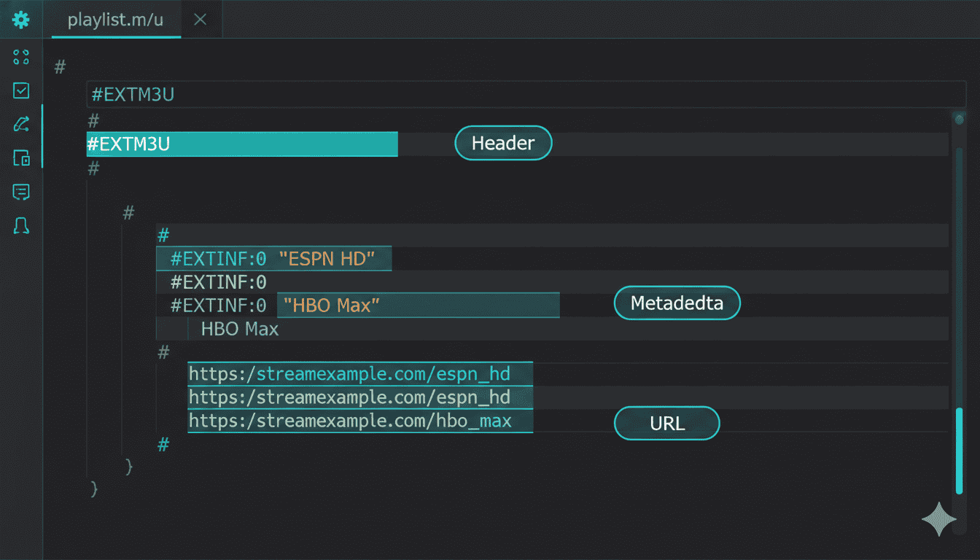Click the sparkle assistant icon bottom right
980x560 pixels.
click(x=939, y=519)
